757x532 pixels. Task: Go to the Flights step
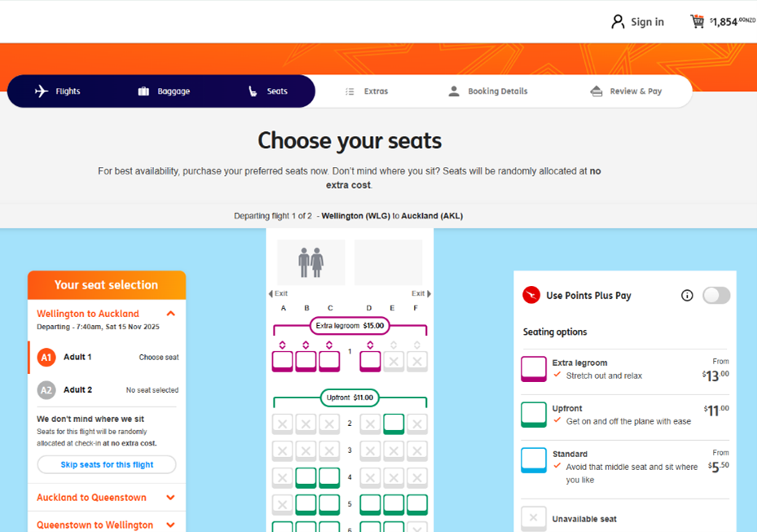[58, 91]
